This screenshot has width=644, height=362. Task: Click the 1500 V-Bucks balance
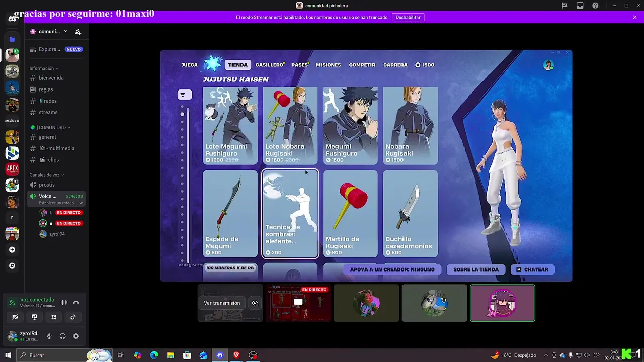coord(425,65)
